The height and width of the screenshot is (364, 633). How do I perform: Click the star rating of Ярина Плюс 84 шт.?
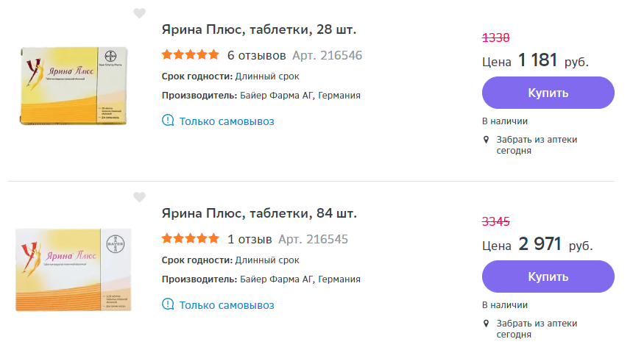(x=190, y=239)
